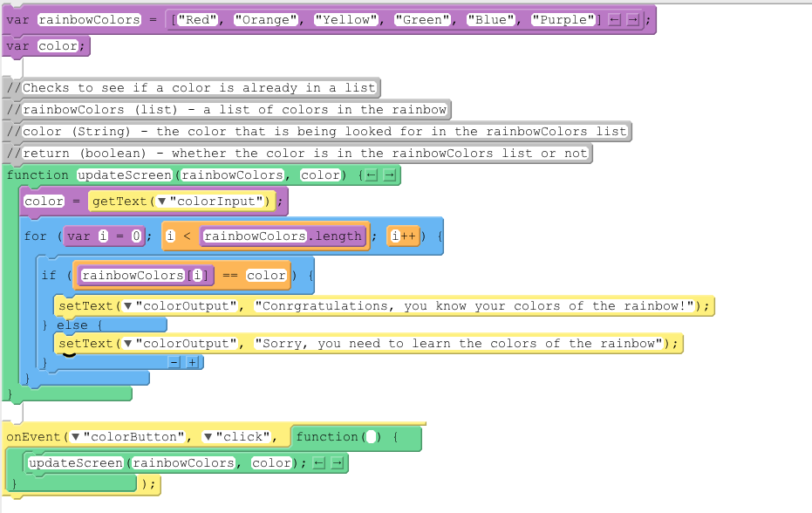812x513 pixels.
Task: Click the right-arrow icon on the updateScreen call block
Action: [337, 462]
